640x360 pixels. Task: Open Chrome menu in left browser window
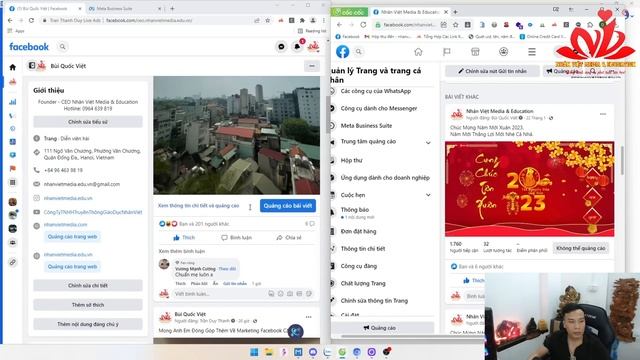pyautogui.click(x=324, y=20)
